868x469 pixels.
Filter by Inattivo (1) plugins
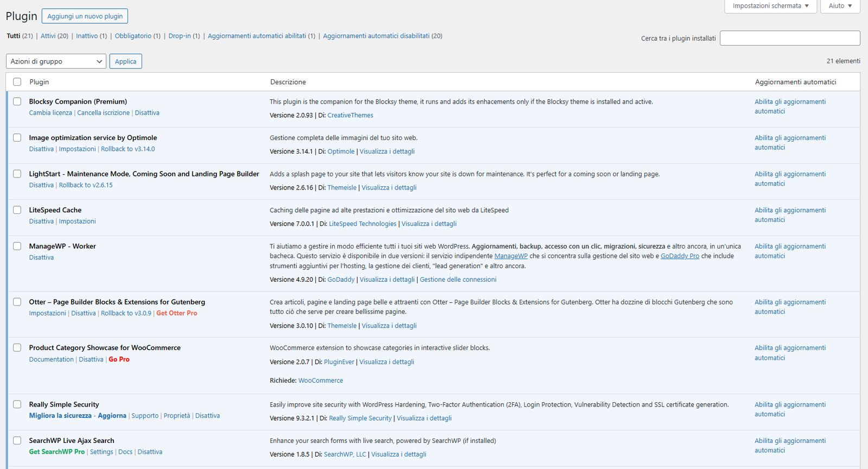pos(91,36)
